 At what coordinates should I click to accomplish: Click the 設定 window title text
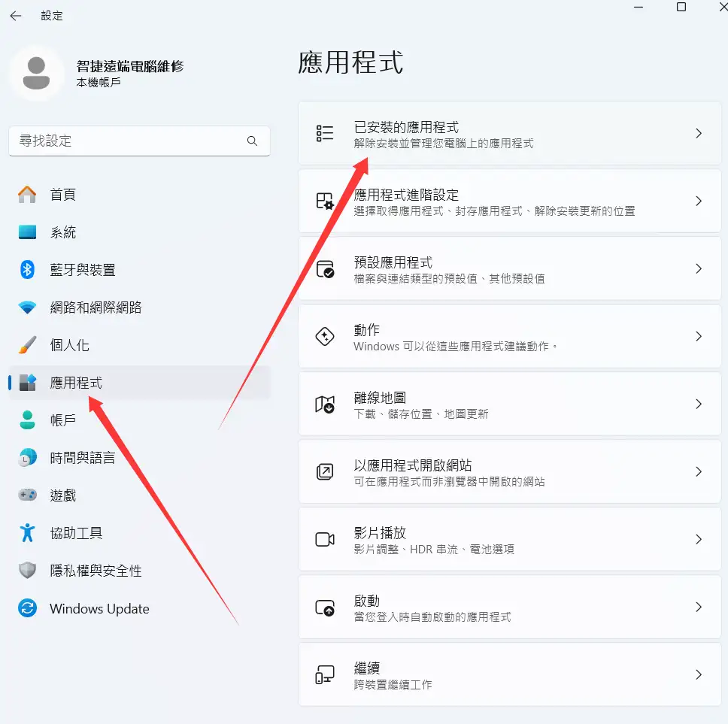point(52,16)
